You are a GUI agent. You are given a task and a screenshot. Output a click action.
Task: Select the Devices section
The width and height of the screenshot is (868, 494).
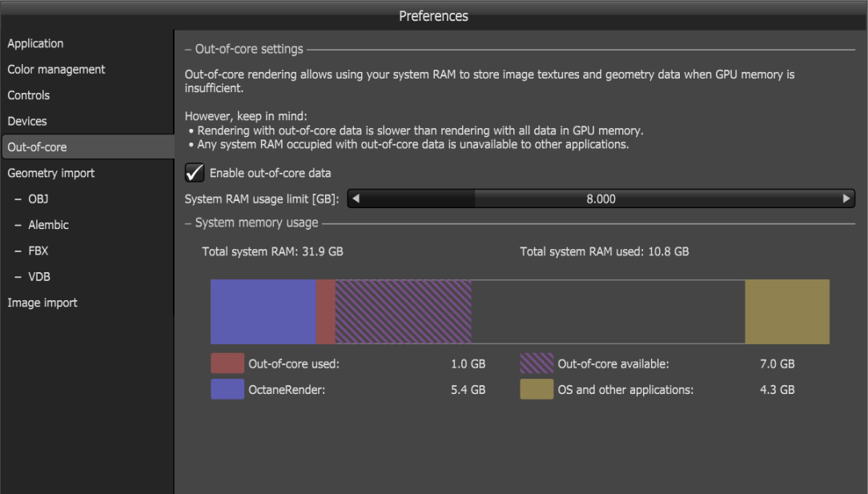point(27,121)
